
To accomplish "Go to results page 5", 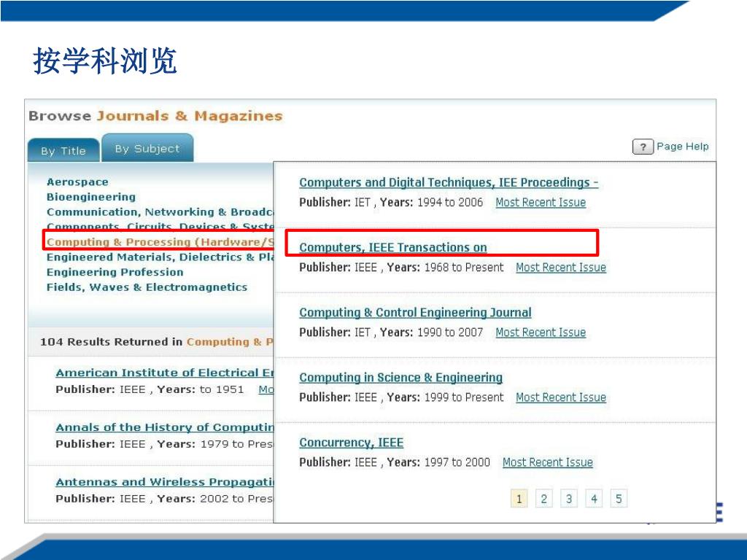I will point(619,499).
